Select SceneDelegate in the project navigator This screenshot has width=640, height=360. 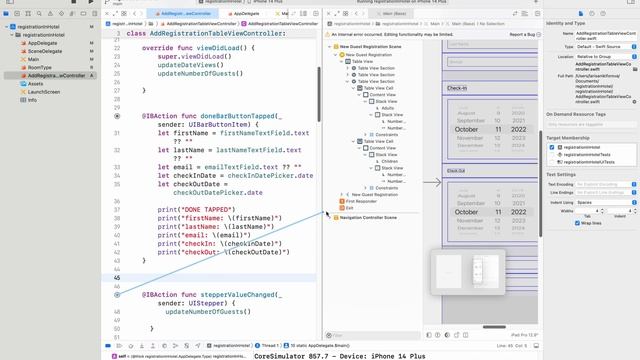(x=45, y=51)
